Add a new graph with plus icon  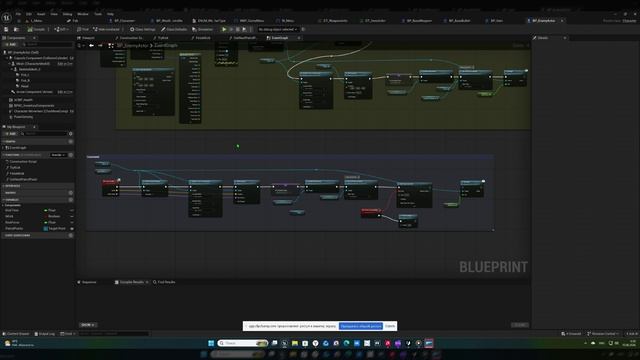coord(71,141)
